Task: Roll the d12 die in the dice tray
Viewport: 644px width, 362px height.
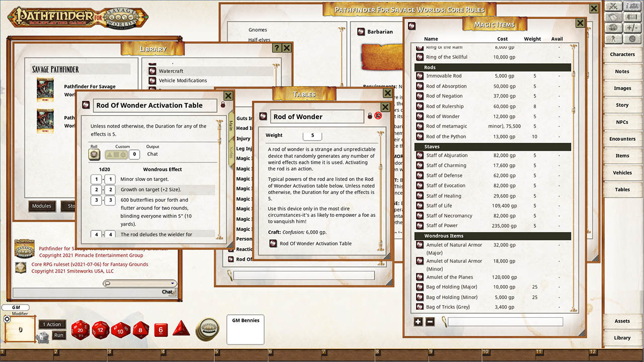Action: [x=99, y=330]
